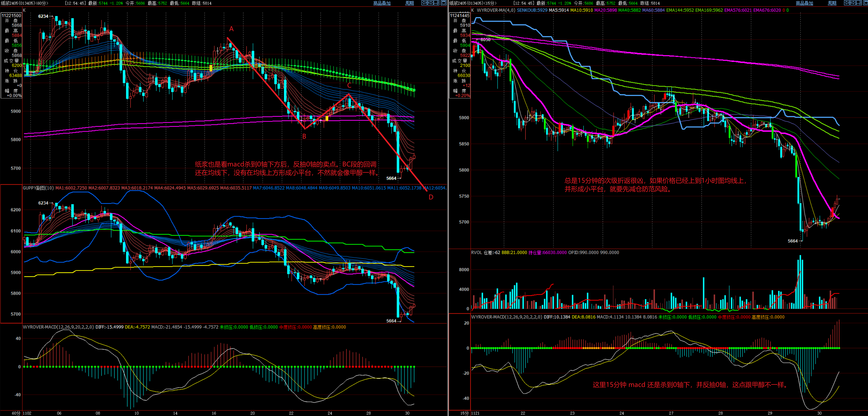The height and width of the screenshot is (416, 868).
Task: Click left arrow icon in left chart header
Action: click(424, 3)
